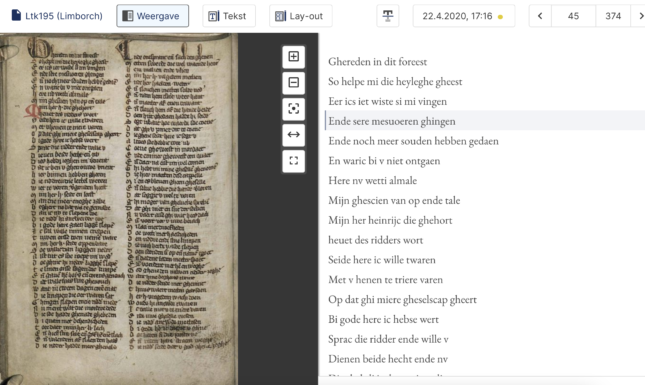Select line 'Ghereden in dit foreest'
The width and height of the screenshot is (645, 385).
pos(377,62)
